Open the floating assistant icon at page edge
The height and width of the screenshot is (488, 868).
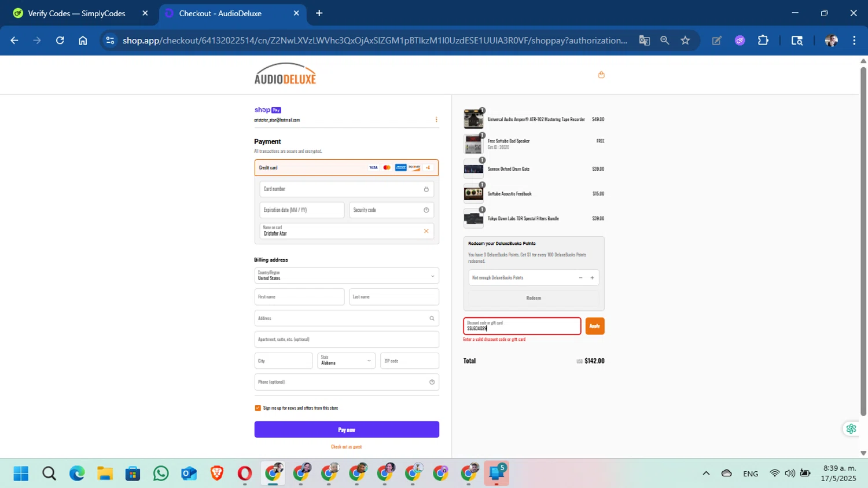pyautogui.click(x=851, y=429)
